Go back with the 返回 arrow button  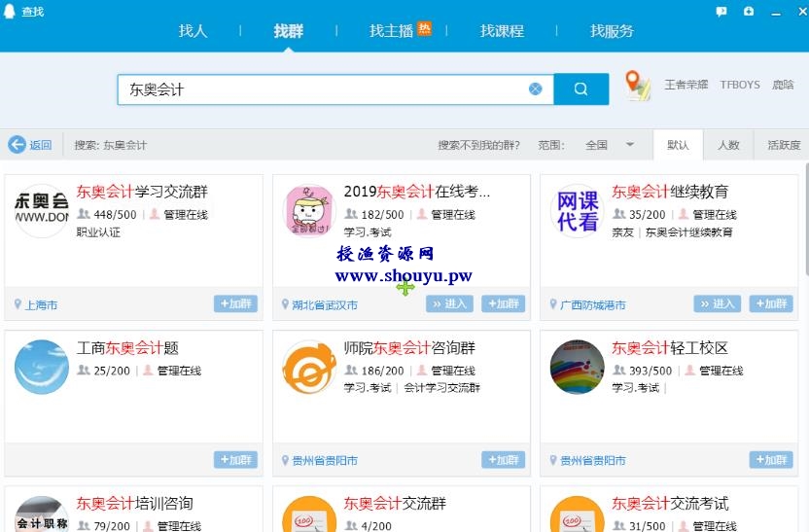(30, 145)
